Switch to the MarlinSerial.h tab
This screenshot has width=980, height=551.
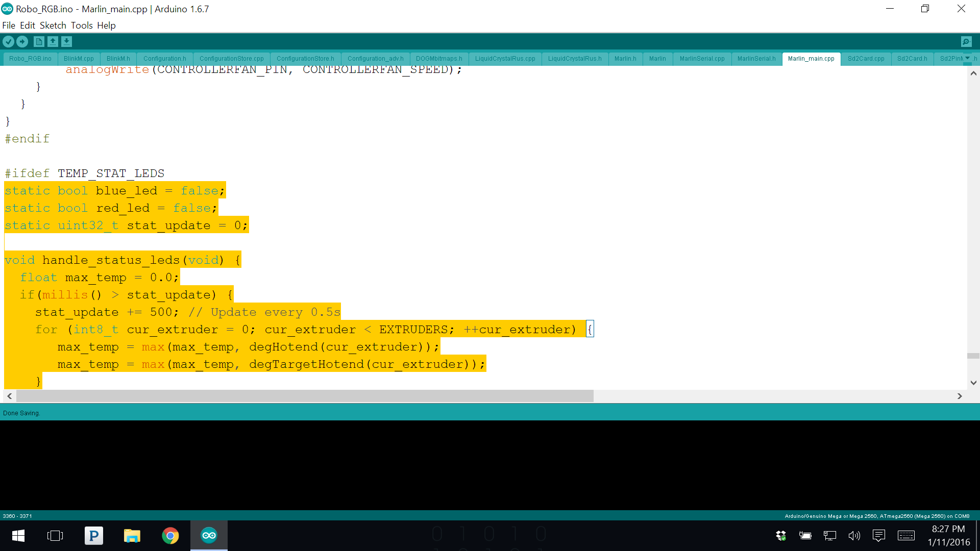click(756, 59)
